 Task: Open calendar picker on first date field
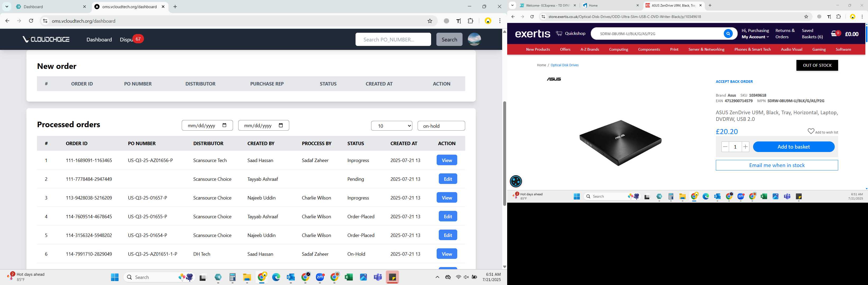point(225,125)
